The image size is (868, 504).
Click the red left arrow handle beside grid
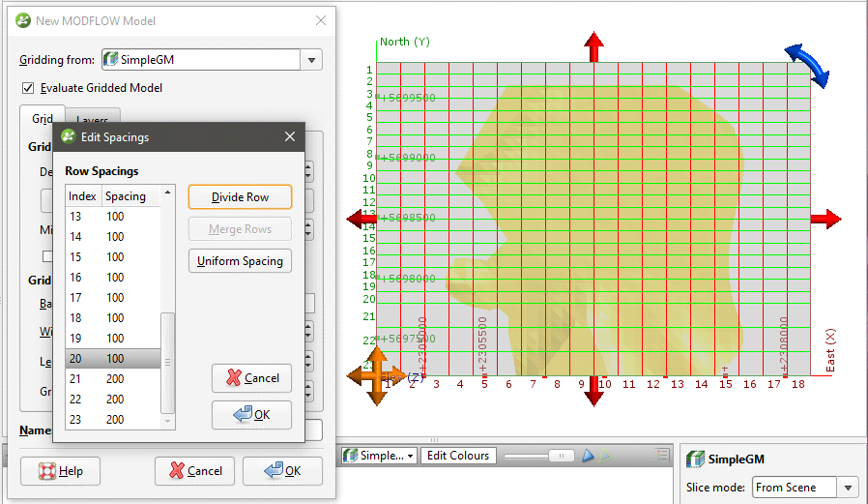362,220
